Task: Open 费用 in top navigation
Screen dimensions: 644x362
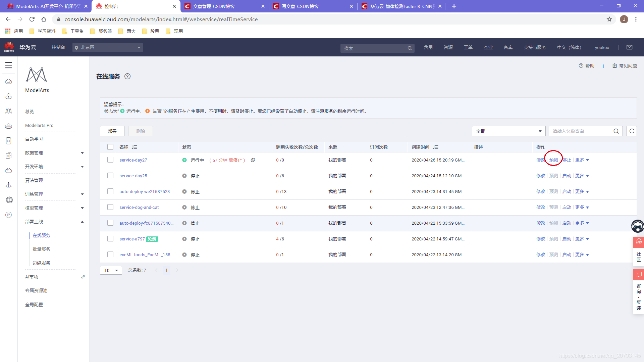Action: [x=428, y=47]
